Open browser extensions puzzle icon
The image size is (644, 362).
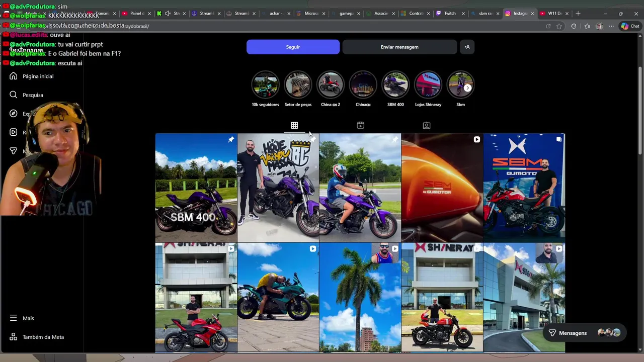click(574, 26)
